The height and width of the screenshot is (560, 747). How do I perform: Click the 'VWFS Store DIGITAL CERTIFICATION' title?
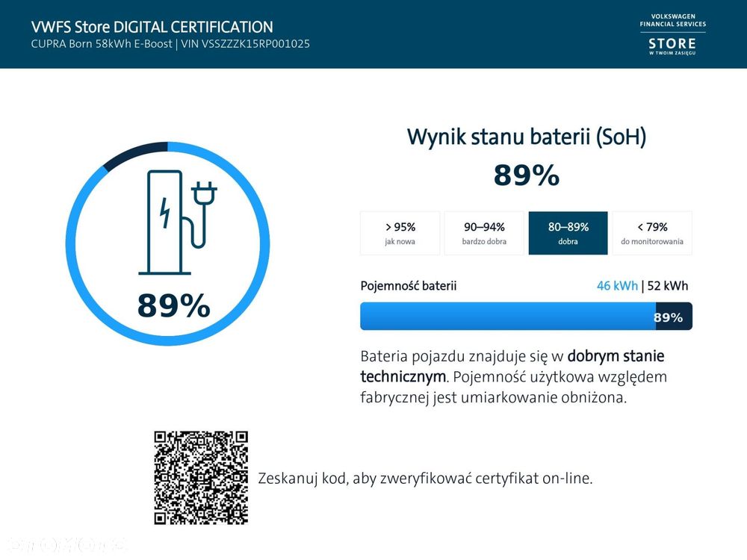click(x=152, y=27)
